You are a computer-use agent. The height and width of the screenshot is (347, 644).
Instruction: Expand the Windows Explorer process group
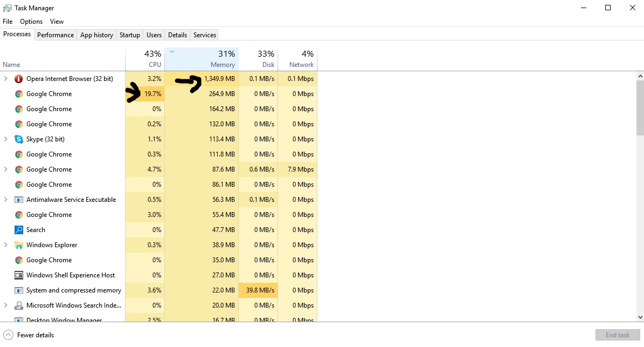tap(6, 245)
